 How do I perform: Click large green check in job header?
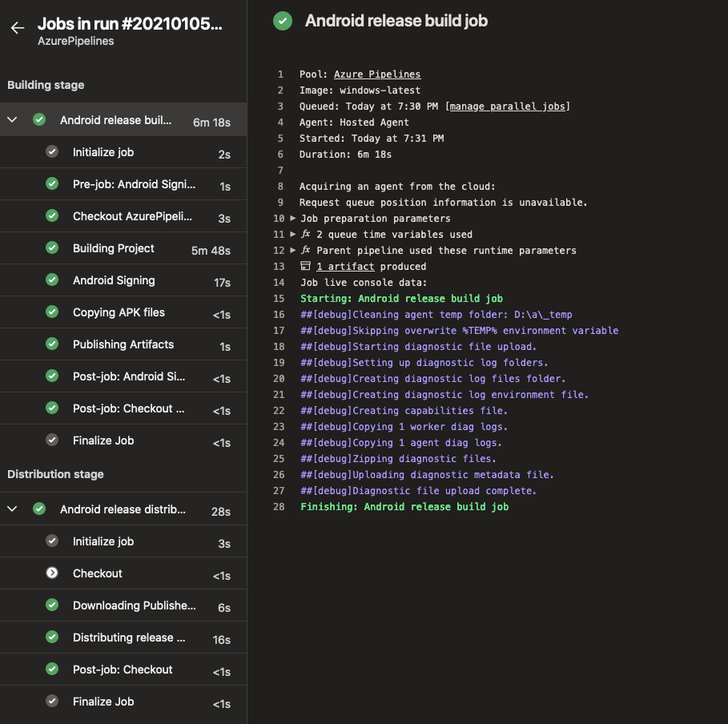coord(283,22)
